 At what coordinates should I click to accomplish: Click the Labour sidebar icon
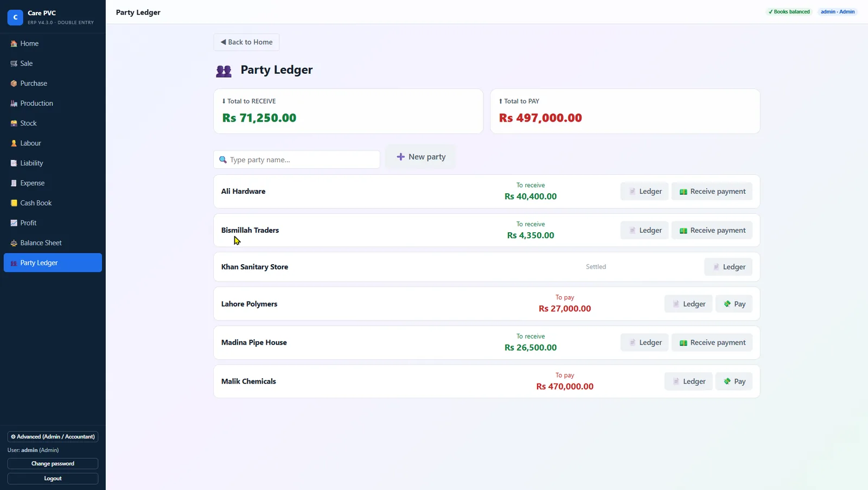click(14, 143)
